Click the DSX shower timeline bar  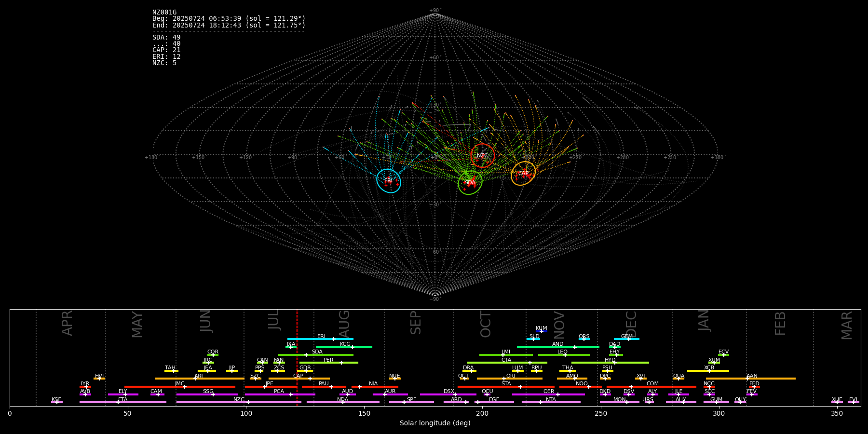(x=448, y=394)
